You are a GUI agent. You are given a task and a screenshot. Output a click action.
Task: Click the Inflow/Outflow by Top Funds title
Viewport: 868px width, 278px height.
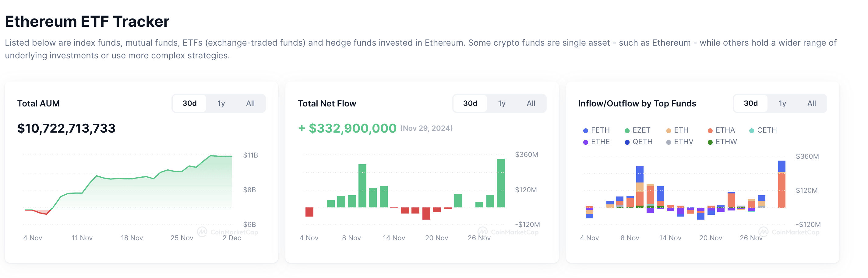point(637,103)
